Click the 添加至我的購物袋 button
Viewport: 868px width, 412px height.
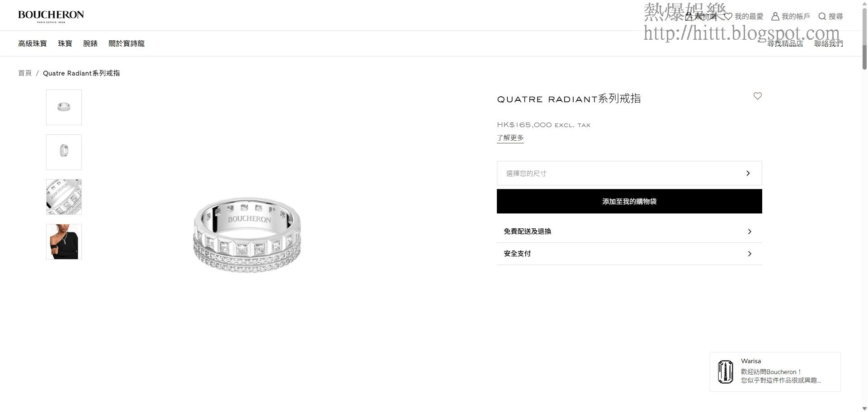[629, 201]
